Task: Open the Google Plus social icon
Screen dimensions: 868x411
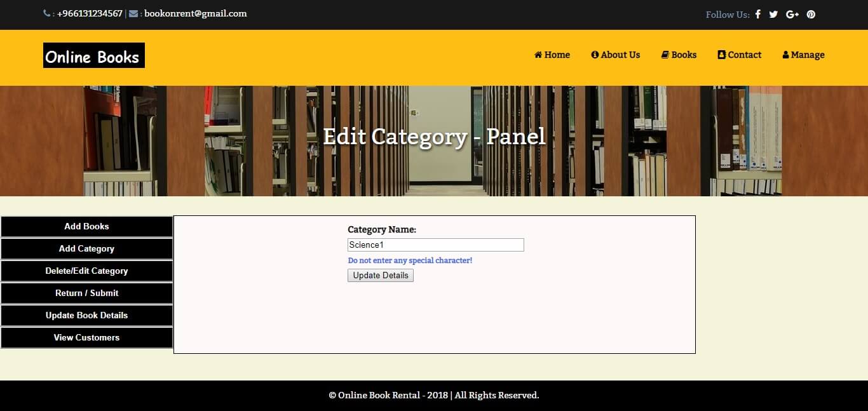Action: pos(792,14)
